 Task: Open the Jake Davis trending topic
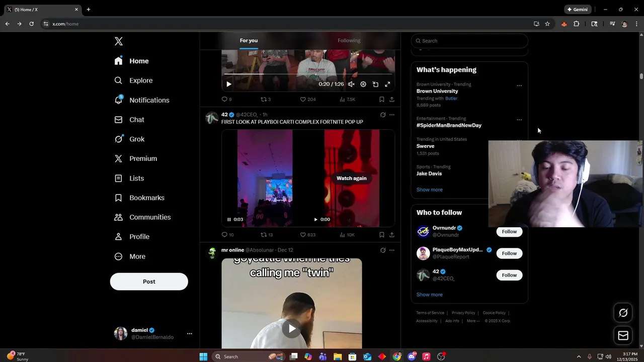coord(429,173)
